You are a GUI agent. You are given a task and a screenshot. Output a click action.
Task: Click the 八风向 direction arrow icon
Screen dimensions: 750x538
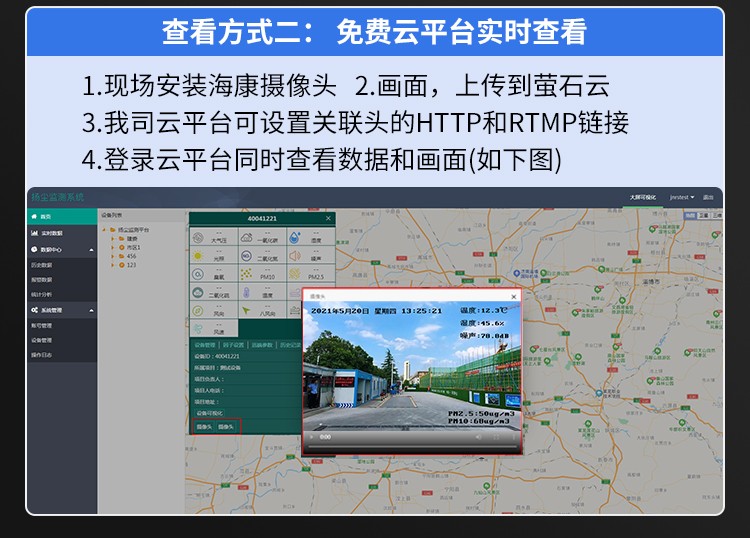[247, 310]
